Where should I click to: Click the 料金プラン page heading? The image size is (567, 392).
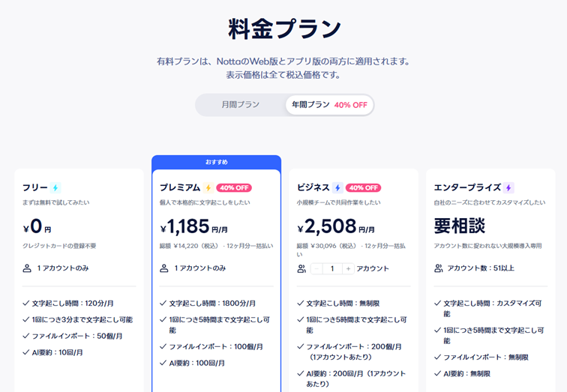point(284,29)
